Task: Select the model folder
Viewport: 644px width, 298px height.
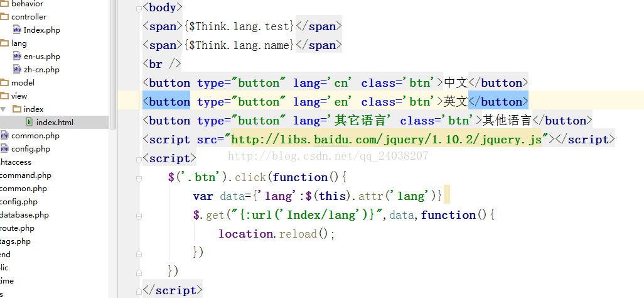Action: [x=23, y=83]
